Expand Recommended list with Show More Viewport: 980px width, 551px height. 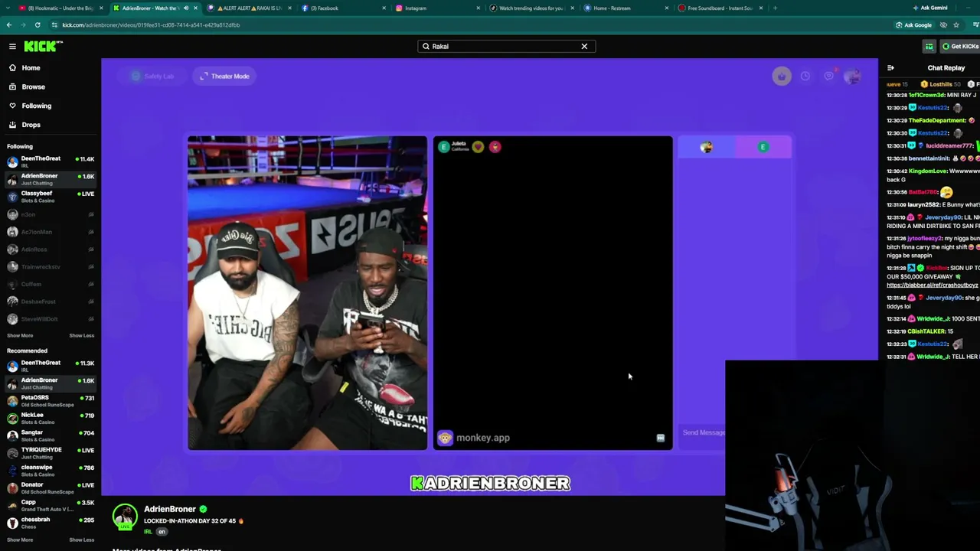point(20,540)
